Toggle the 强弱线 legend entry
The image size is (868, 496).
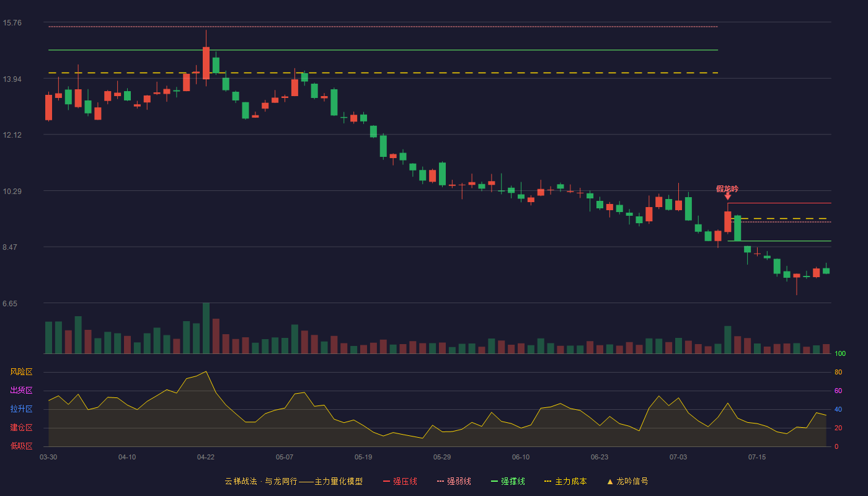coord(454,481)
